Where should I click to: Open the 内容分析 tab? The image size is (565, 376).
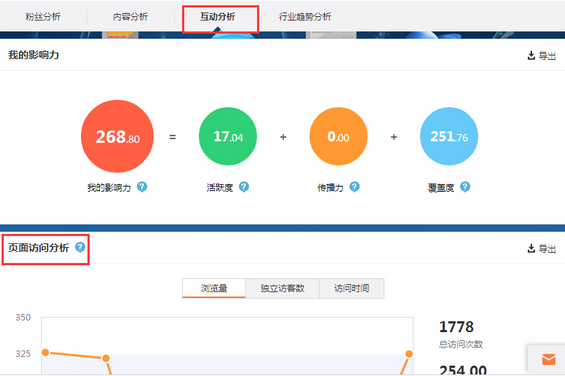click(130, 17)
